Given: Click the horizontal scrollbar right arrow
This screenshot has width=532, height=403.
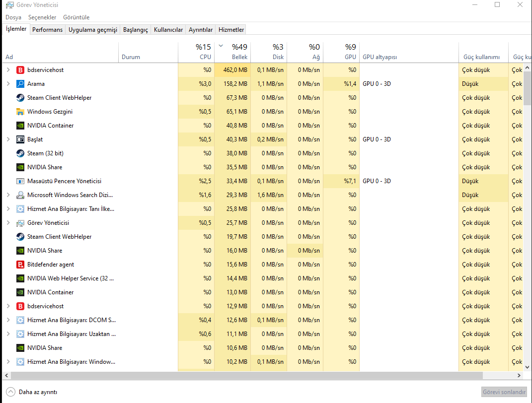Looking at the screenshot, I should (x=519, y=376).
